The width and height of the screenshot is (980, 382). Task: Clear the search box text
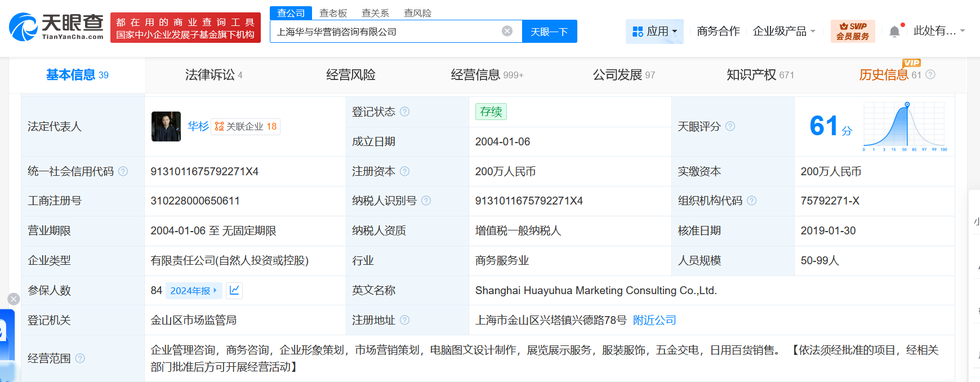point(507,31)
